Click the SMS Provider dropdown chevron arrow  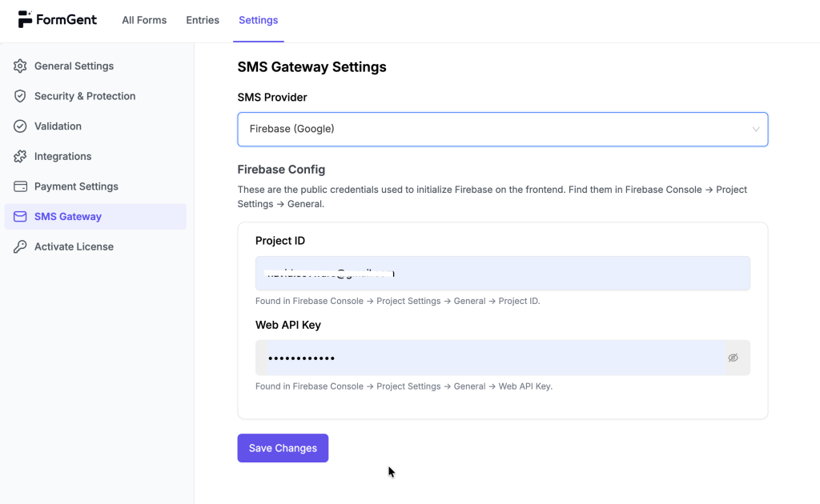coord(756,129)
